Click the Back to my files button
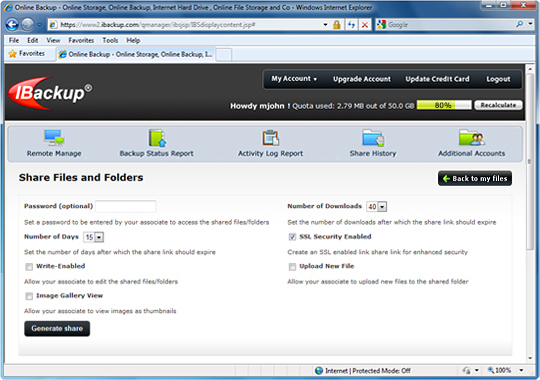The image size is (540, 380). 475,178
